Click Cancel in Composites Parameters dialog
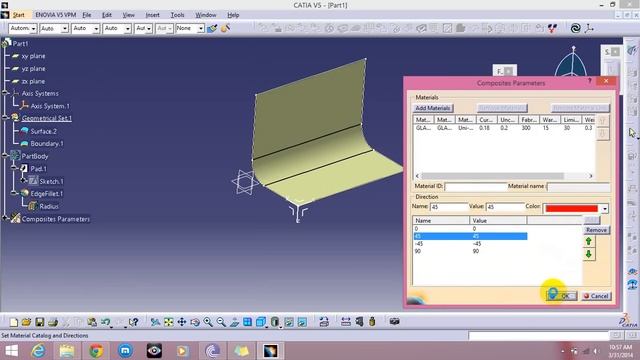 (x=596, y=296)
